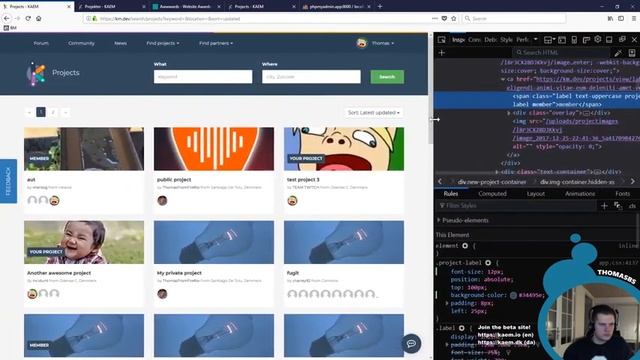640x360 pixels.
Task: Bookmark this page with the star icon
Action: point(453,18)
